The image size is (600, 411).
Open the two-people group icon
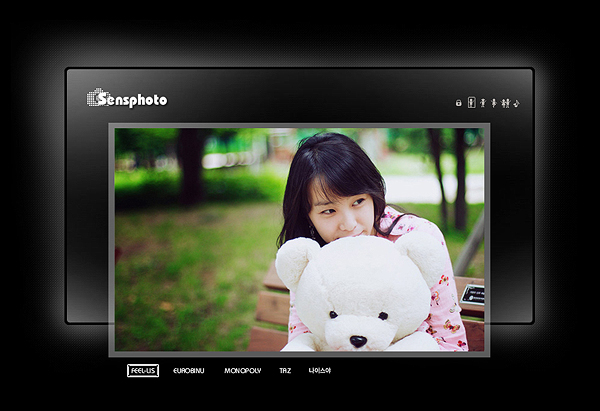point(505,102)
